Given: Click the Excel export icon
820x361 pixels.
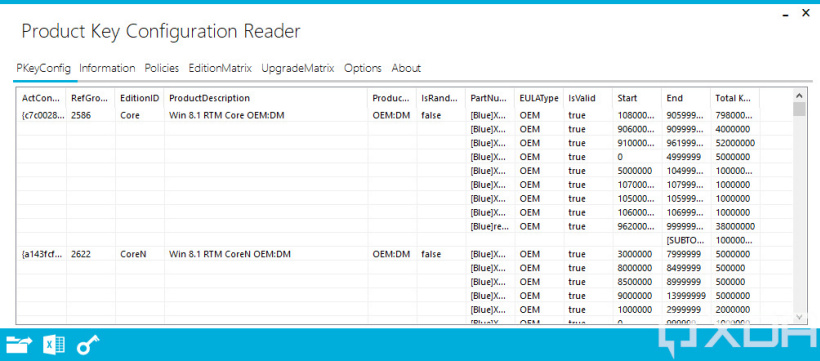Looking at the screenshot, I should coord(54,345).
